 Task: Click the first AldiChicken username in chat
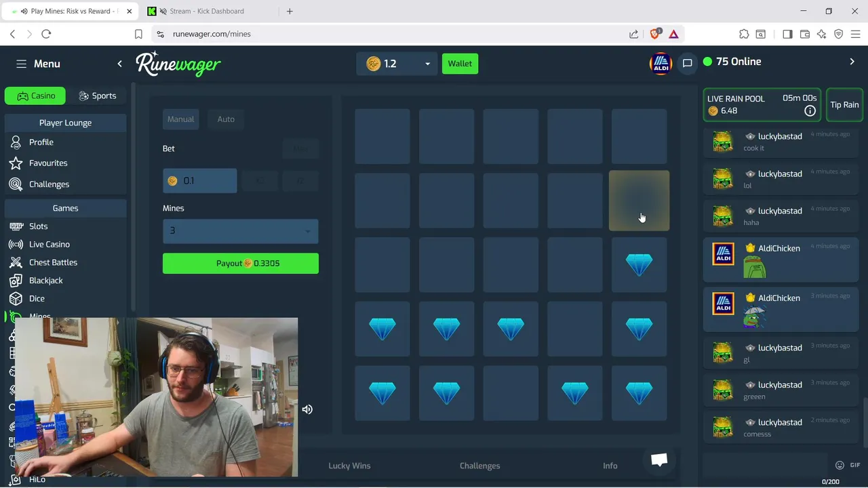pyautogui.click(x=779, y=248)
